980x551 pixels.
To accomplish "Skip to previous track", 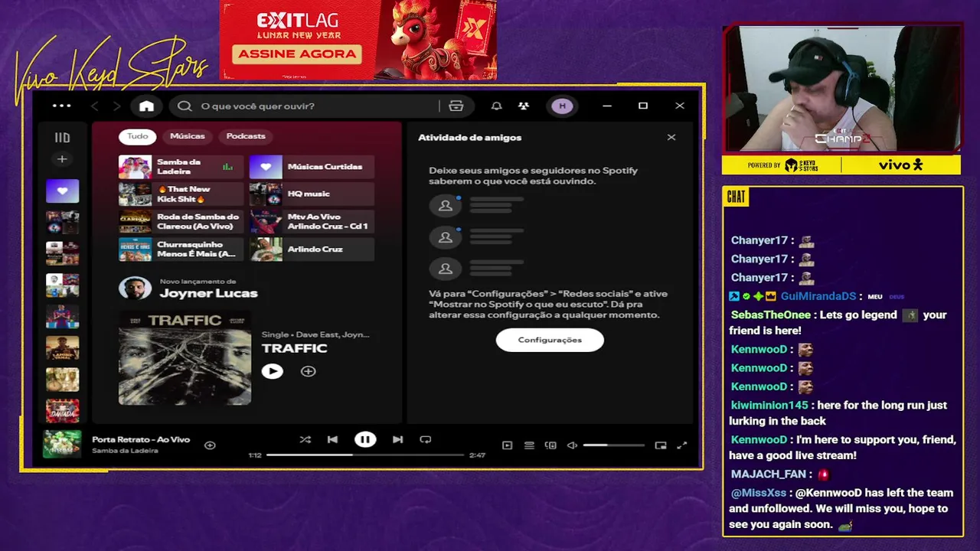I will [332, 440].
